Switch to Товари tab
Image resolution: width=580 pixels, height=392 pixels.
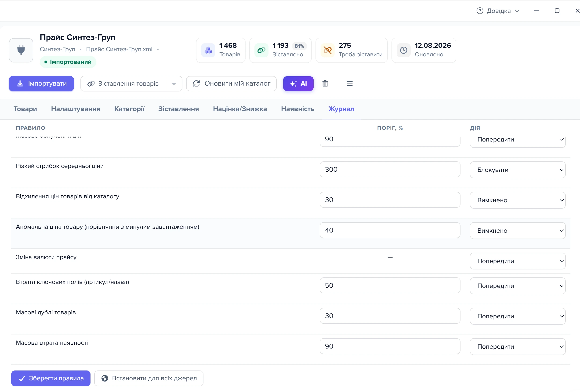coord(25,109)
